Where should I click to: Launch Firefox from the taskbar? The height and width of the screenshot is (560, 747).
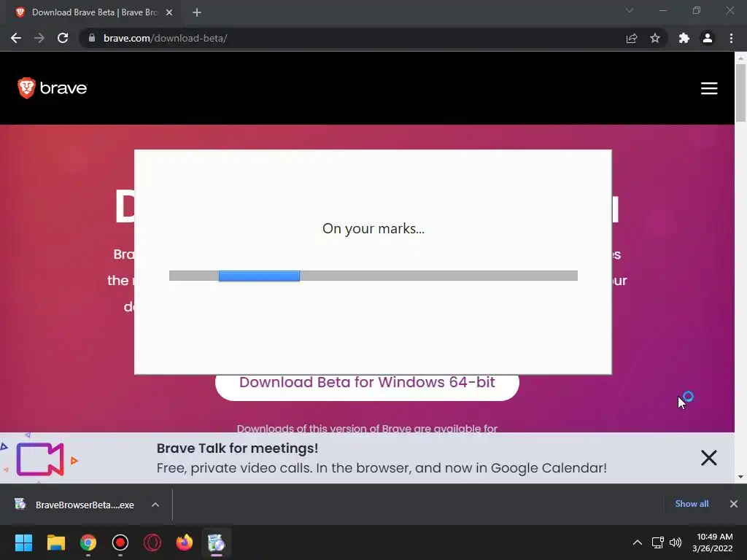[185, 542]
